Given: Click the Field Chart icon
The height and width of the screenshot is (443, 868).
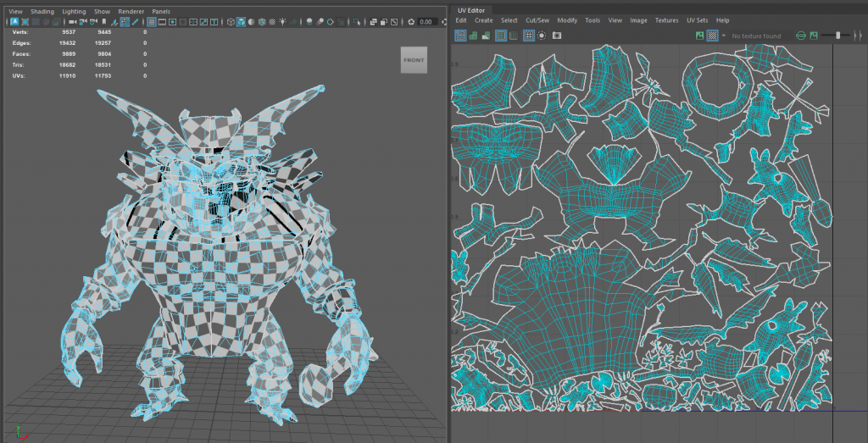Looking at the screenshot, I should tap(193, 22).
